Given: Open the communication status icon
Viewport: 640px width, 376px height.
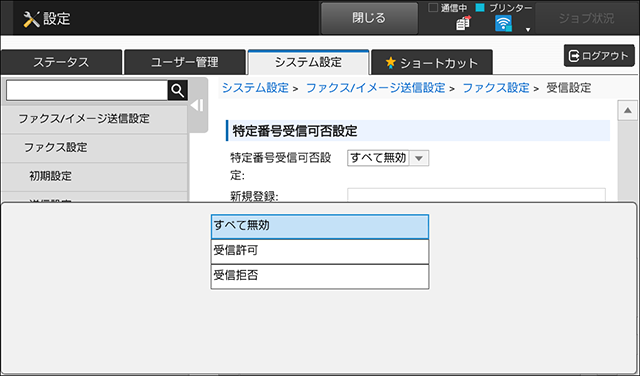Looking at the screenshot, I should 463,23.
